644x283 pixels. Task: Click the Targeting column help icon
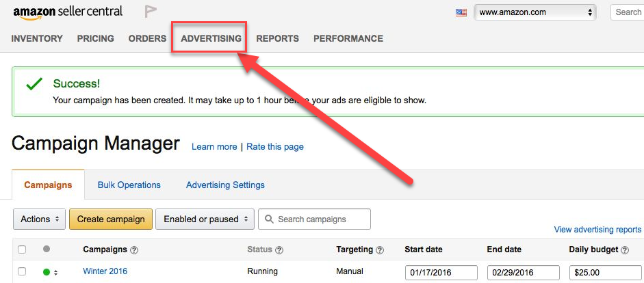[380, 250]
